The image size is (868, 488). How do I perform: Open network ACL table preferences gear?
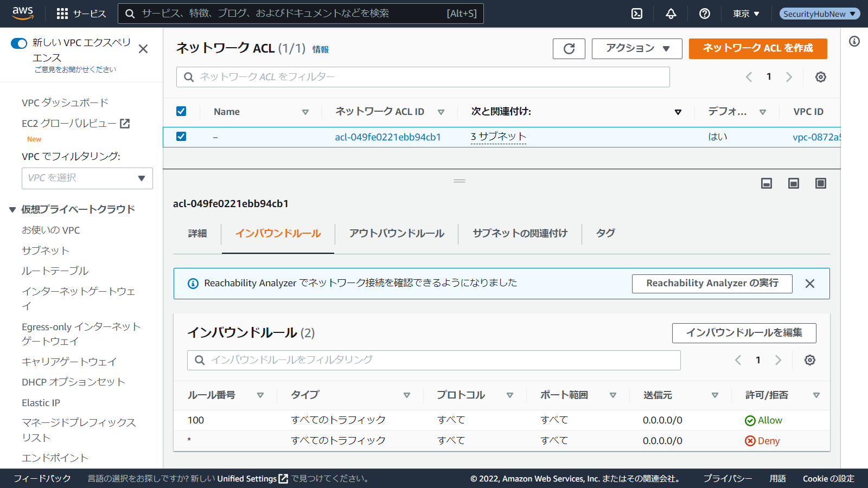(x=821, y=77)
